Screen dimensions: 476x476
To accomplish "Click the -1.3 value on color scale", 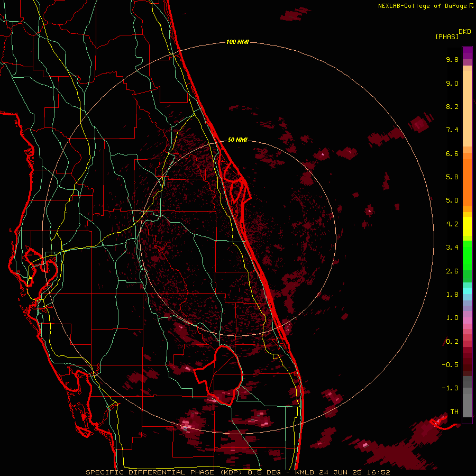I will tap(450, 388).
